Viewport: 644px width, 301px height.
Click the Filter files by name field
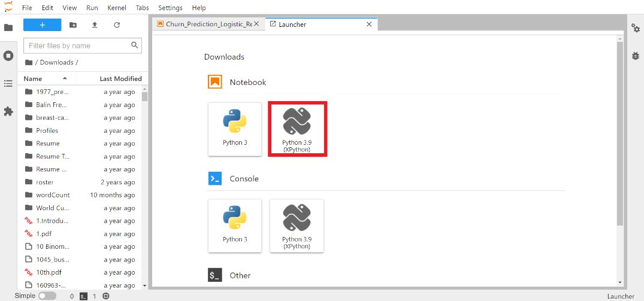(78, 45)
